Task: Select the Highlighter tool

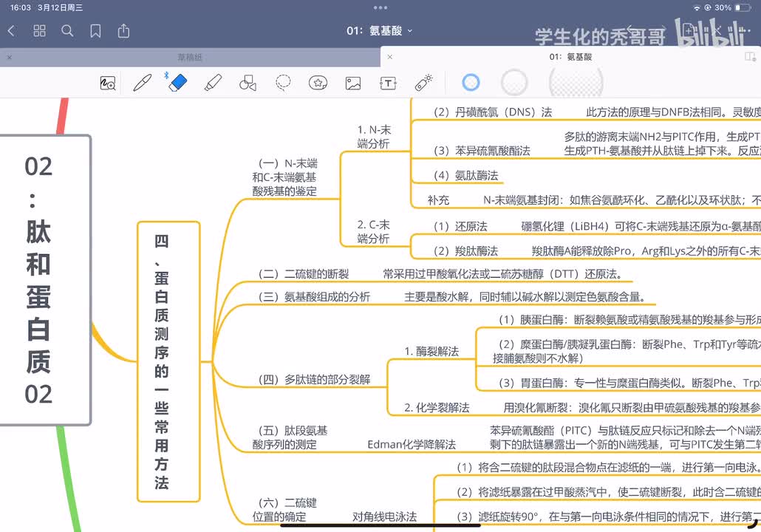Action: coord(213,83)
